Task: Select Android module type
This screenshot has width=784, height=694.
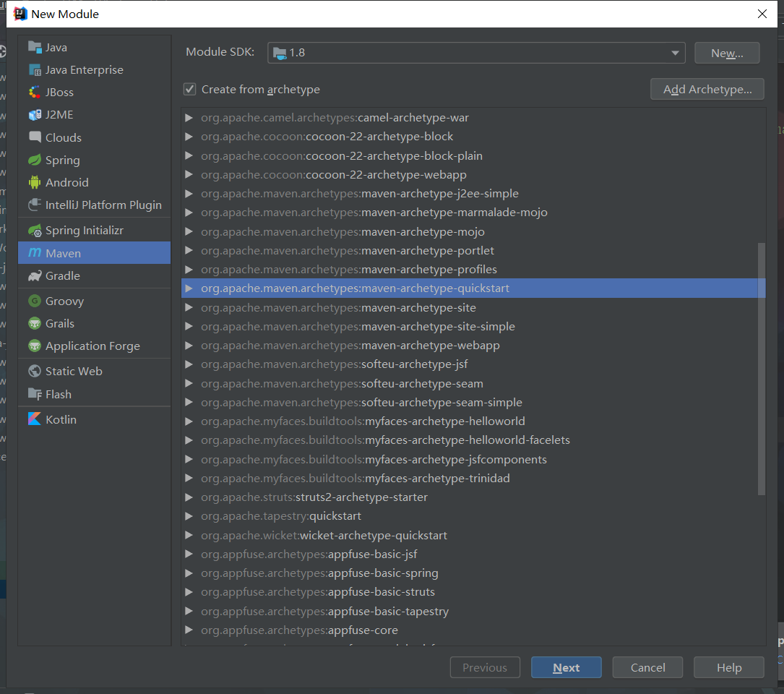Action: (x=94, y=182)
